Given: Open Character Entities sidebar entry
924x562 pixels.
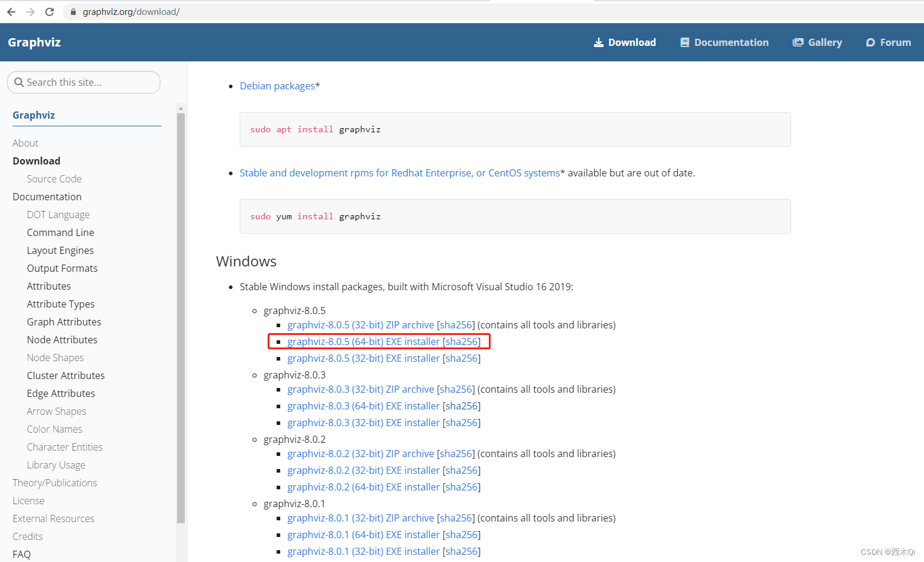Looking at the screenshot, I should click(64, 447).
